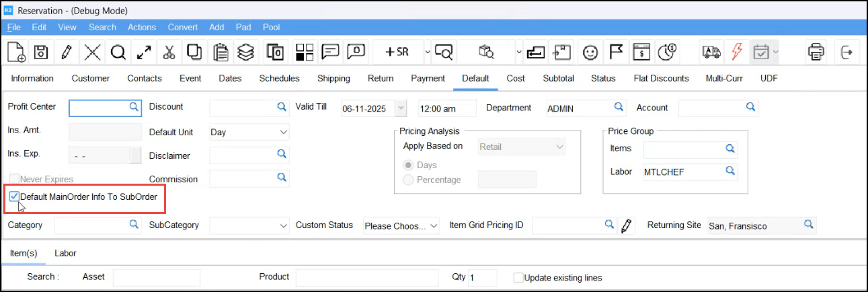Open the Default Unit dropdown
Image resolution: width=868 pixels, height=292 pixels.
click(x=249, y=133)
